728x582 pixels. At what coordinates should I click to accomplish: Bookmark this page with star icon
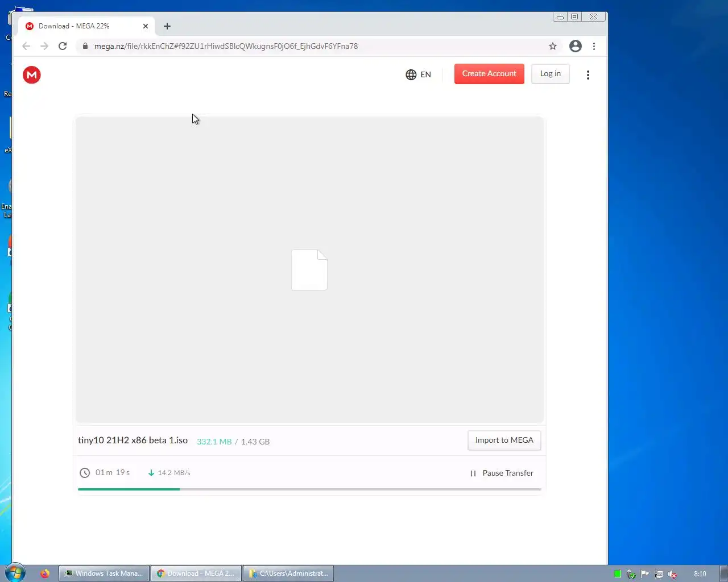(553, 46)
